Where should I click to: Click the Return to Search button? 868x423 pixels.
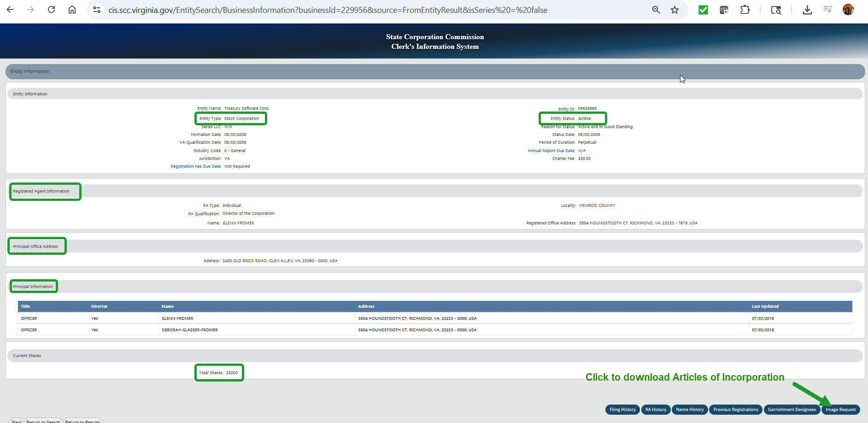pyautogui.click(x=43, y=421)
